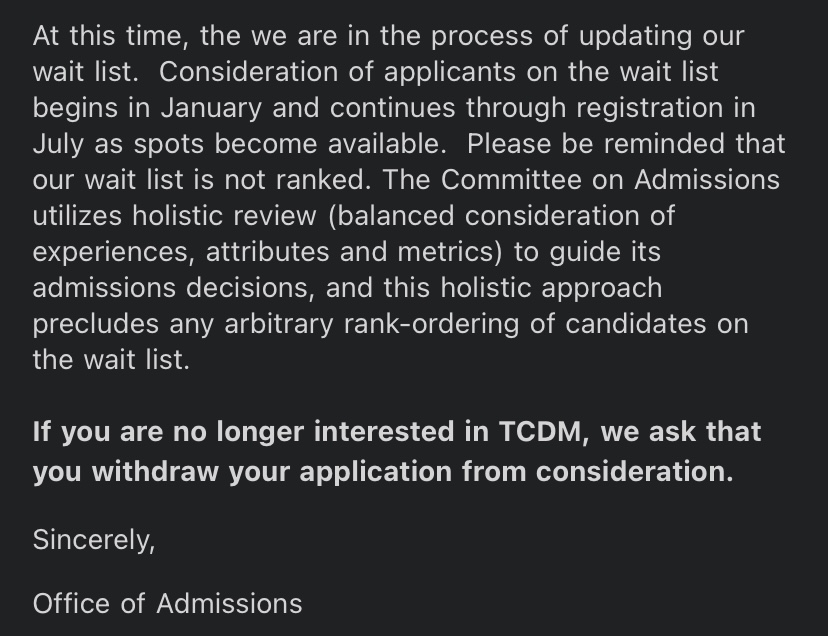Click the word 'registration' in the third line
This screenshot has height=636, width=828.
pyautogui.click(x=650, y=108)
